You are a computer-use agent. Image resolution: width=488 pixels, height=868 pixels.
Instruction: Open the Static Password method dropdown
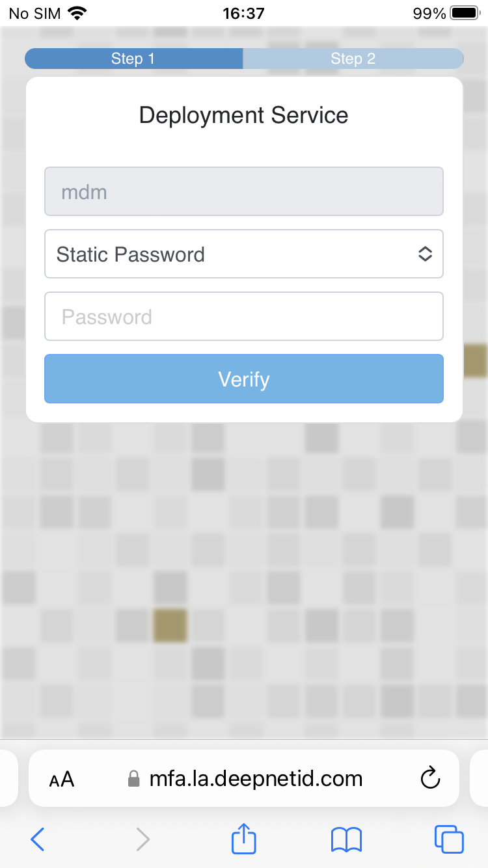(244, 254)
